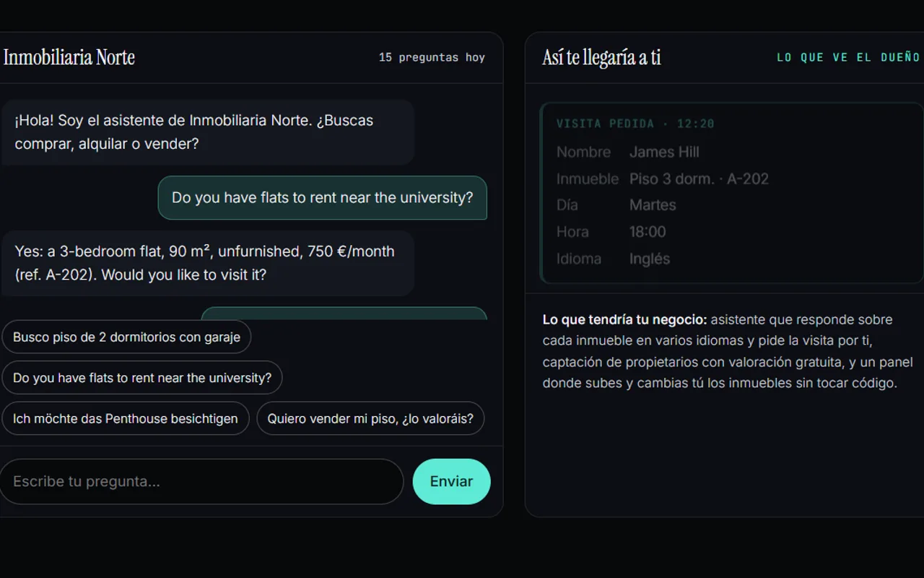Screen dimensions: 924x578
Task: Click the 'Nombre' field label
Action: tap(583, 152)
